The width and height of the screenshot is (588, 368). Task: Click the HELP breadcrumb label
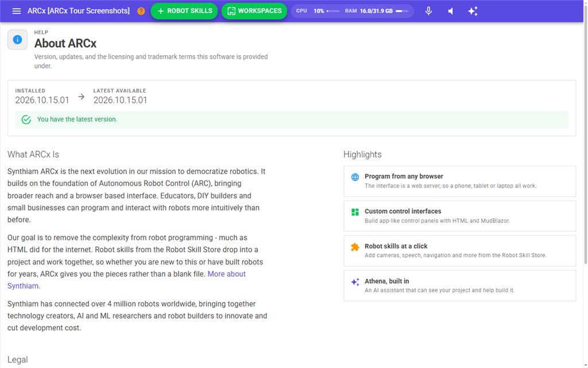(x=41, y=32)
